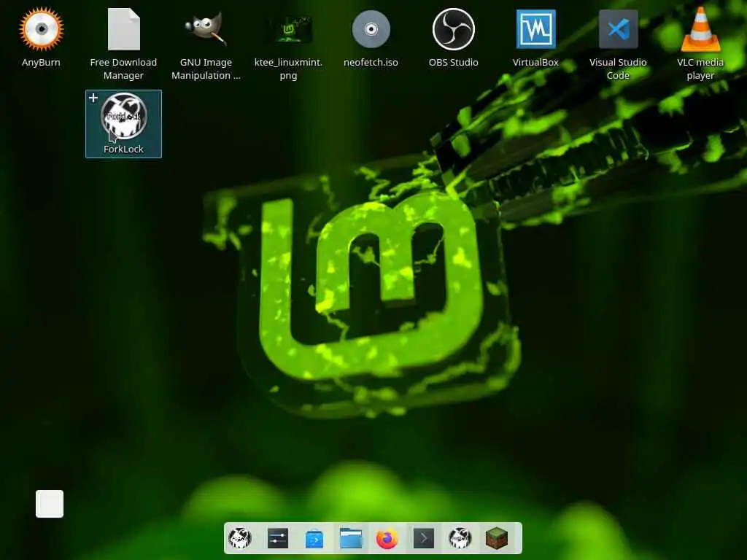Click the white square widget on desktop
Image resolution: width=747 pixels, height=560 pixels.
[x=50, y=504]
